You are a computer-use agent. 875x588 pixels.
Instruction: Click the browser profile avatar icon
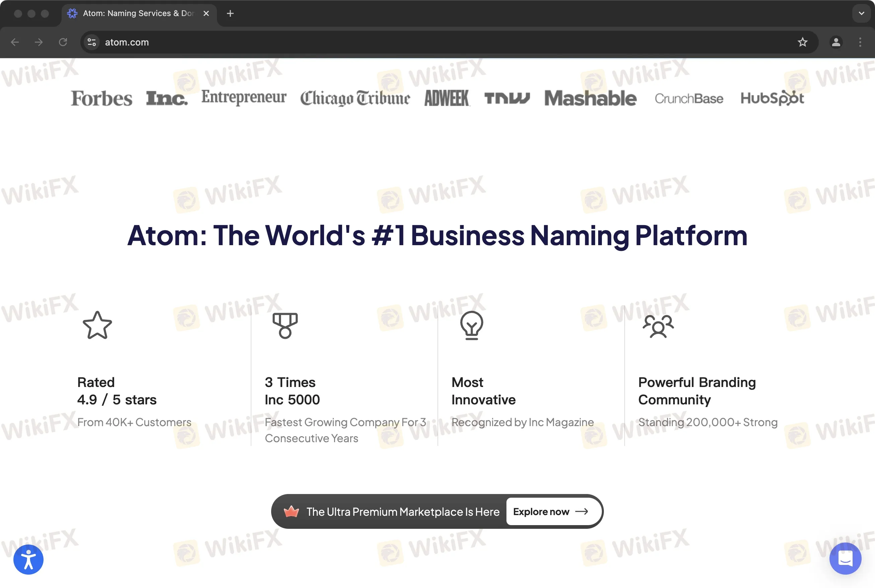click(836, 42)
